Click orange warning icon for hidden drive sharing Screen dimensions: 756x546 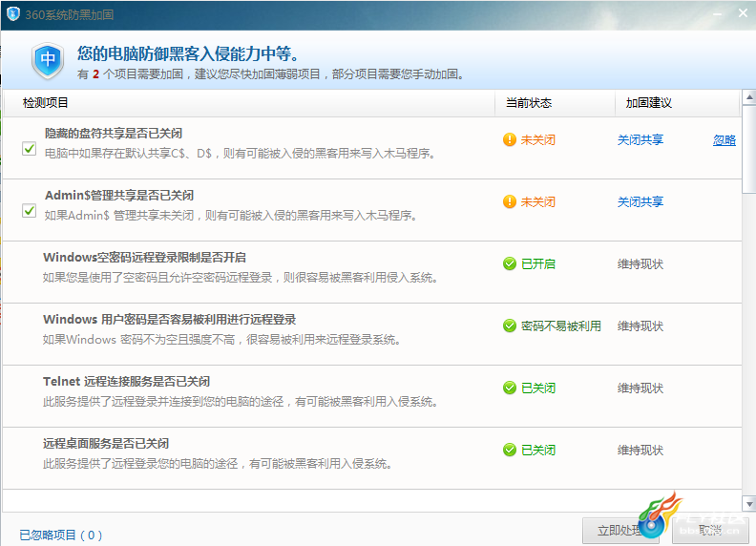[x=510, y=140]
